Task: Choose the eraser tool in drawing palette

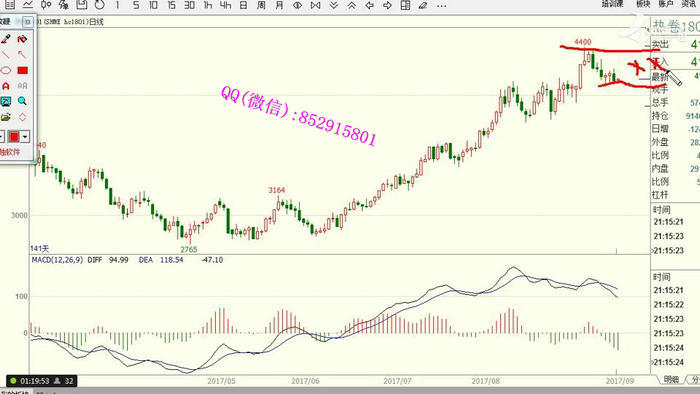Action: point(22,39)
